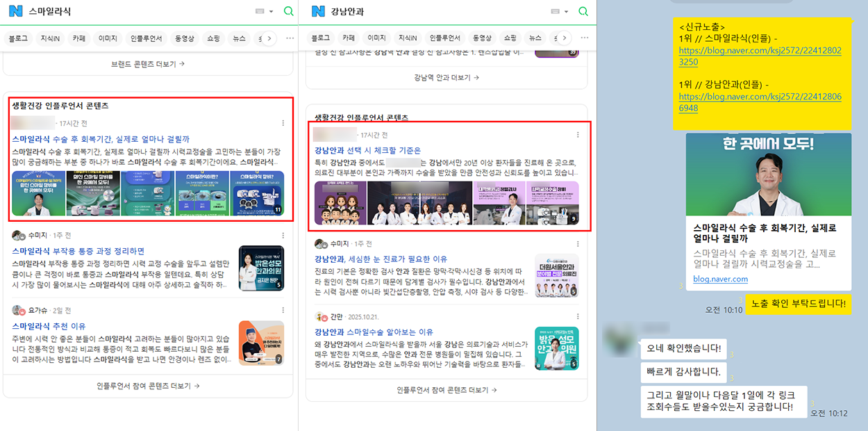Screen dimensions: 868x431
Task: Select 이미지 tab in 강남안과 results
Action: [x=377, y=38]
